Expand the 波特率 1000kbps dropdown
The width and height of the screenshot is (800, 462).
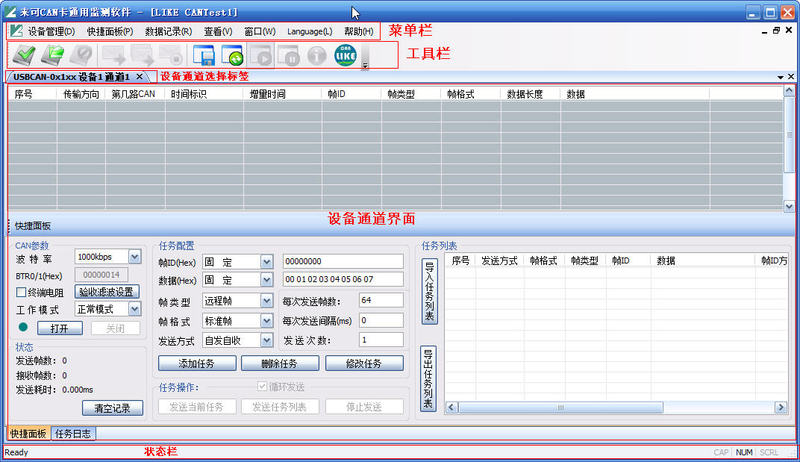point(135,257)
